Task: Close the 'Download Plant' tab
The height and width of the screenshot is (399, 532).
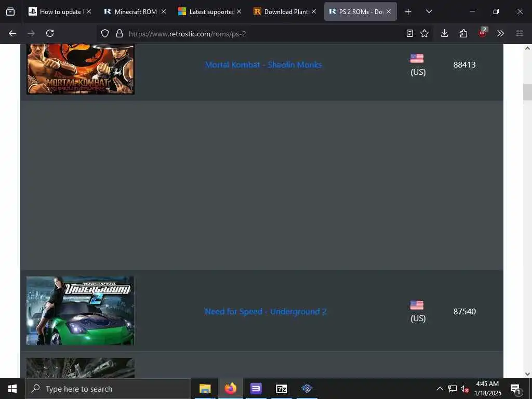Action: coord(314,11)
